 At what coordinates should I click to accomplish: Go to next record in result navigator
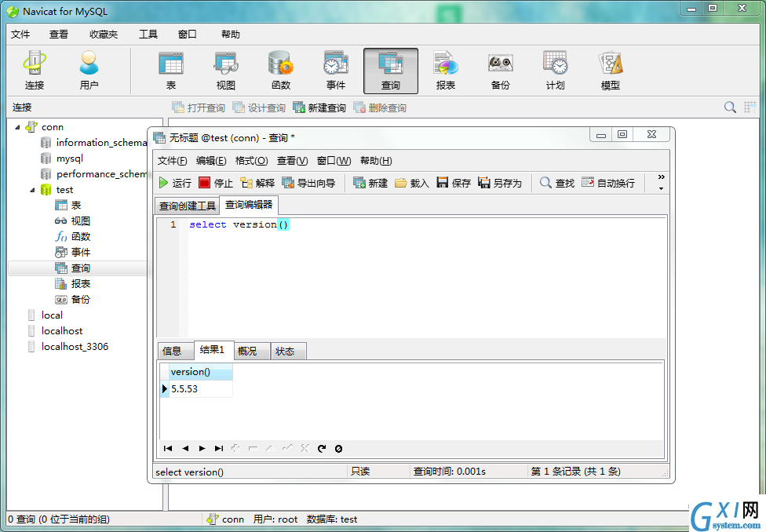click(202, 449)
